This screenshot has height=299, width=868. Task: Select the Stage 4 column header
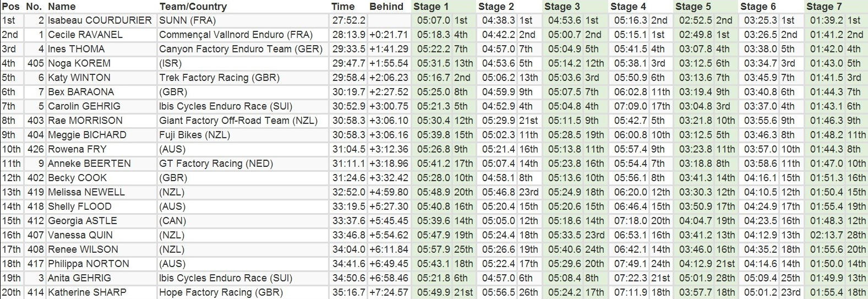628,7
